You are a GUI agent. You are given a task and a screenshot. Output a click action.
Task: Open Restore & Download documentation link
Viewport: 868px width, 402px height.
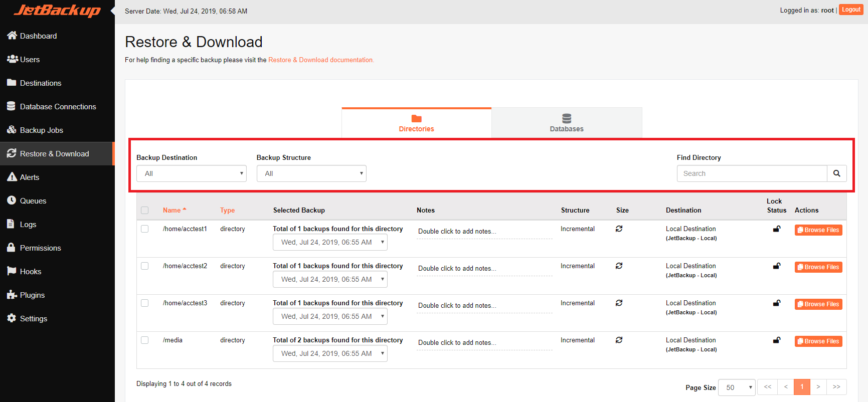[321, 60]
